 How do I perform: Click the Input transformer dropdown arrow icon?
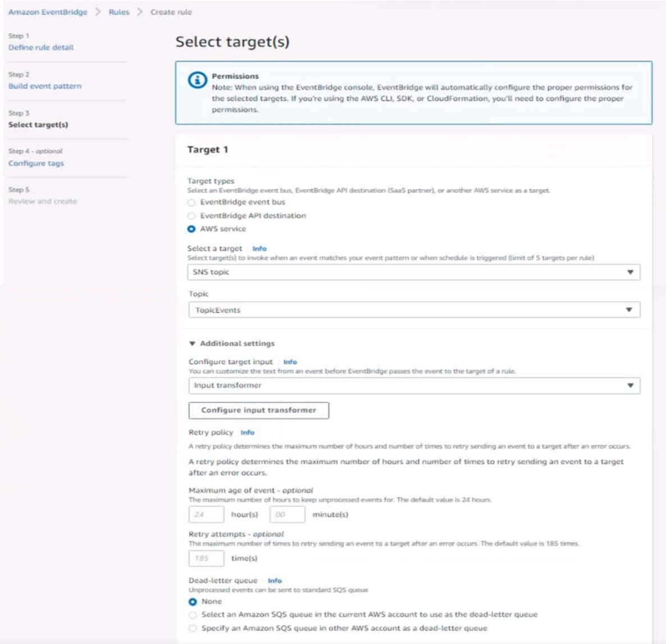(630, 386)
